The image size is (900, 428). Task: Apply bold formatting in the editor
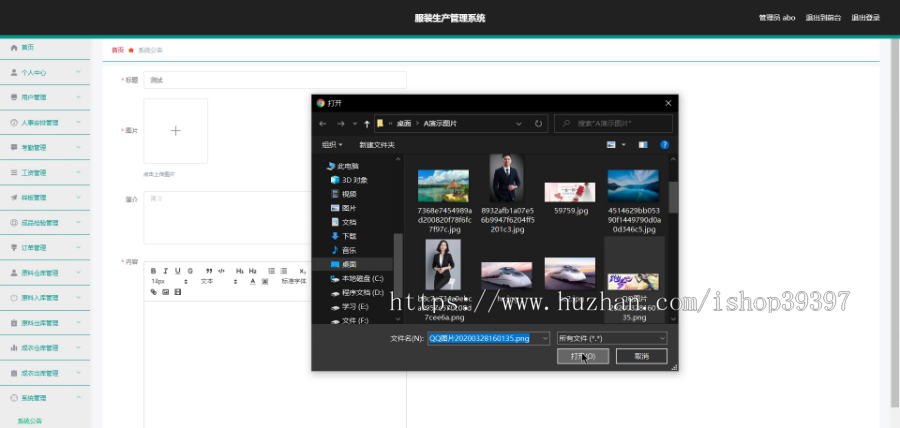coord(153,271)
